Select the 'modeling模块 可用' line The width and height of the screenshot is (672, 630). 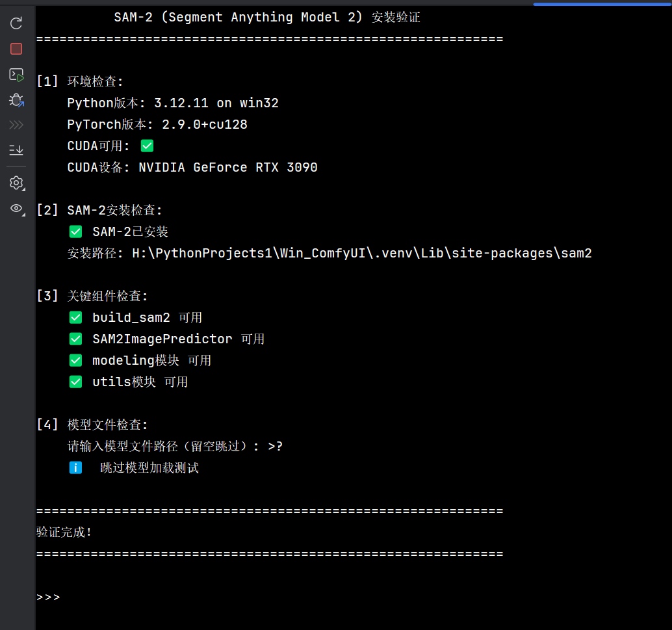(140, 360)
